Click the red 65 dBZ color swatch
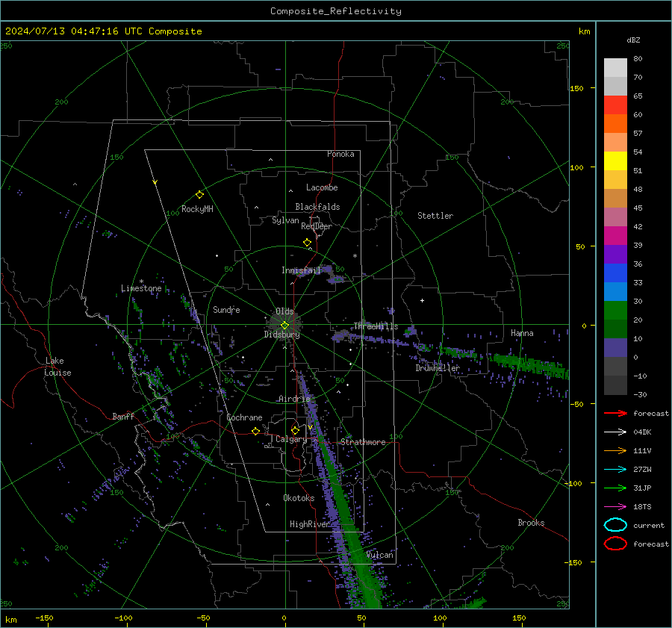The image size is (672, 628). [615, 105]
